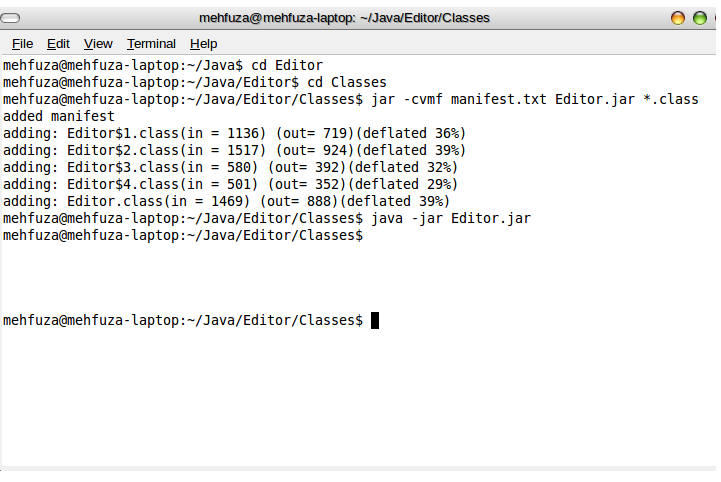Click the window title text in title bar
This screenshot has width=721, height=482.
click(x=344, y=18)
